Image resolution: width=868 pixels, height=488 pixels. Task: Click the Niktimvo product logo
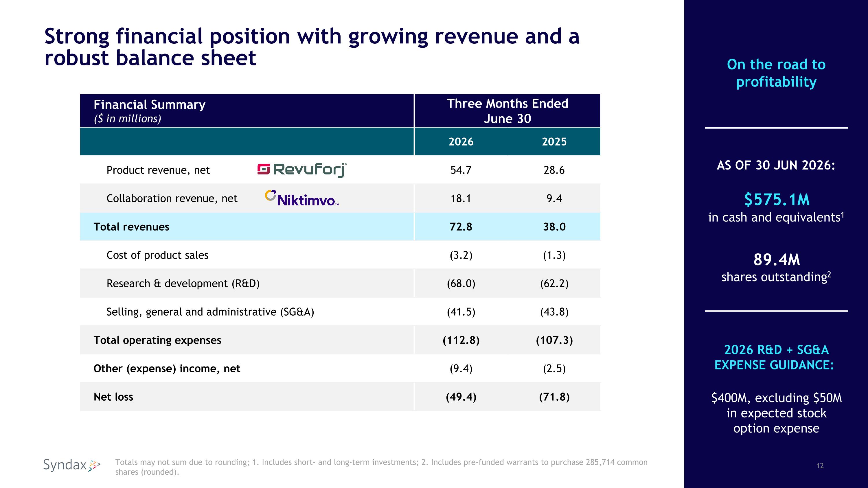[x=302, y=198]
